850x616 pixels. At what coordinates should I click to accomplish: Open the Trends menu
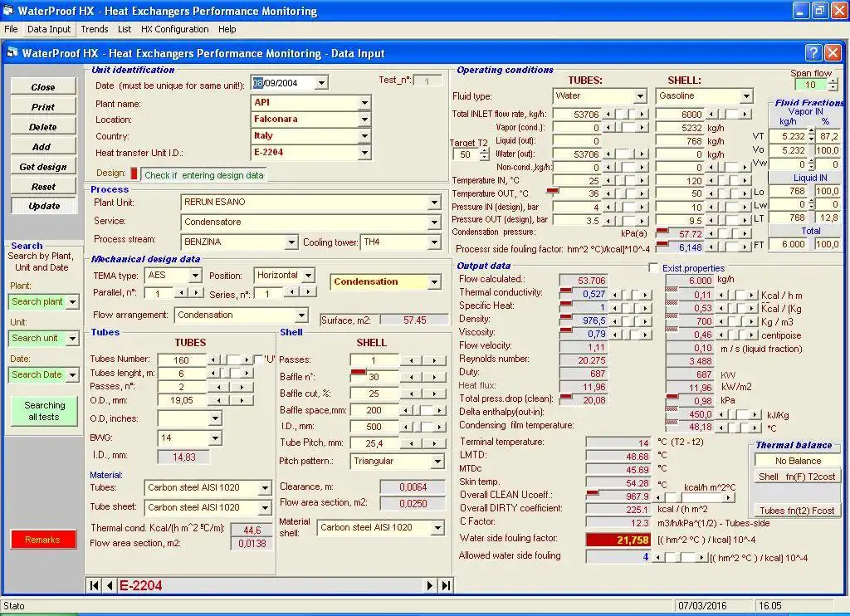pyautogui.click(x=95, y=29)
